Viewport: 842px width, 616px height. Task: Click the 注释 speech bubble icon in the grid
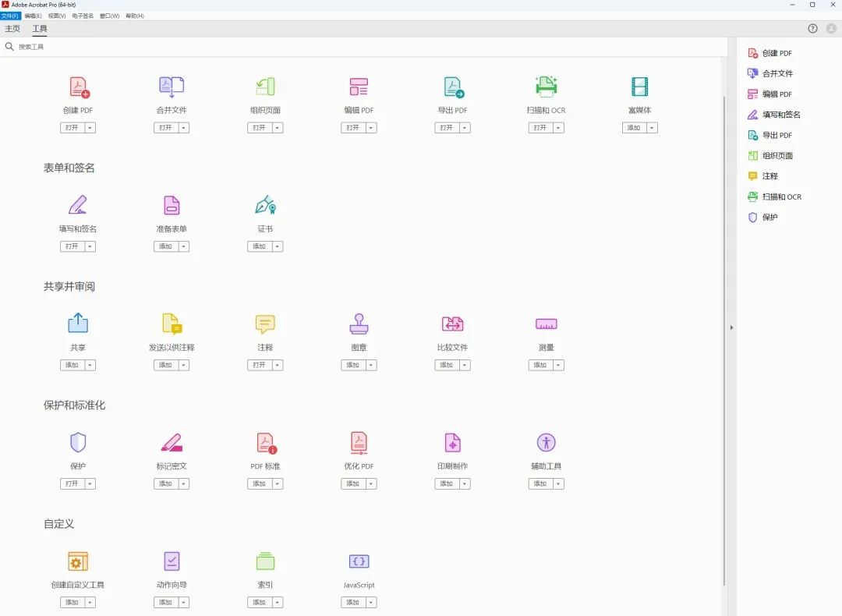[x=265, y=324]
